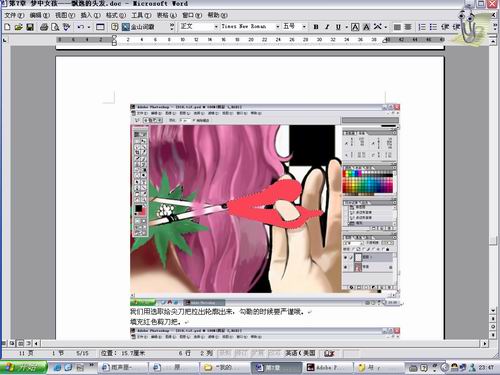This screenshot has height=375, width=500.
Task: Apply numbered list formatting
Action: [x=422, y=27]
